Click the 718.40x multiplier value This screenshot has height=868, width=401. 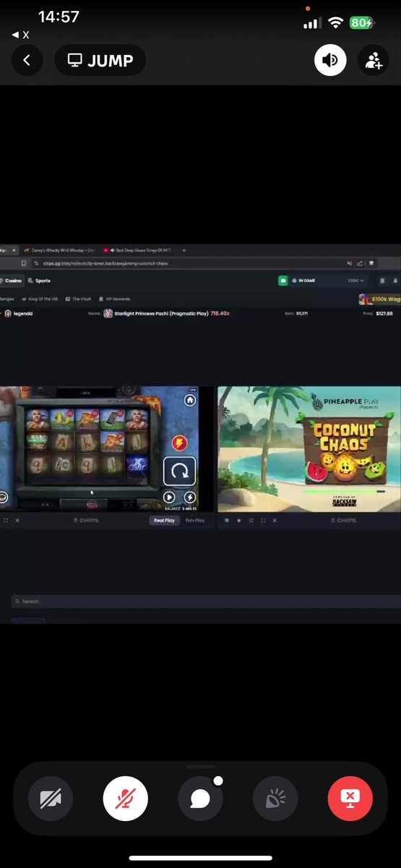pos(220,313)
